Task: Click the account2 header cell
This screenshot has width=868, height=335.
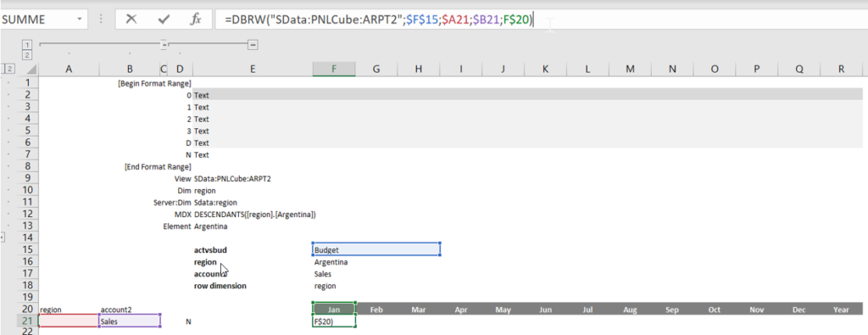Action: tap(130, 310)
